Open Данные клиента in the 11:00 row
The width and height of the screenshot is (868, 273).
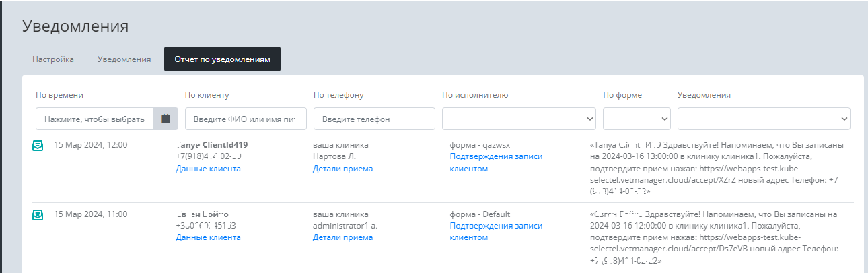click(x=208, y=237)
